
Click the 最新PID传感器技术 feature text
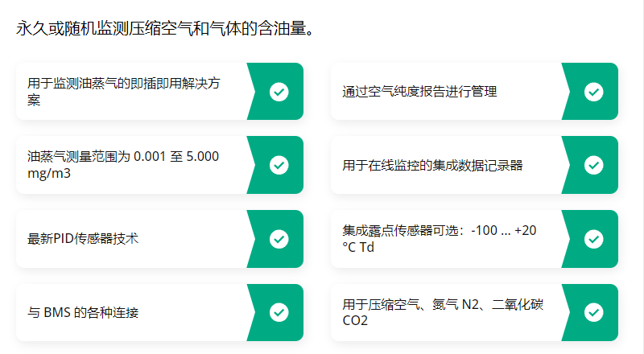click(83, 239)
